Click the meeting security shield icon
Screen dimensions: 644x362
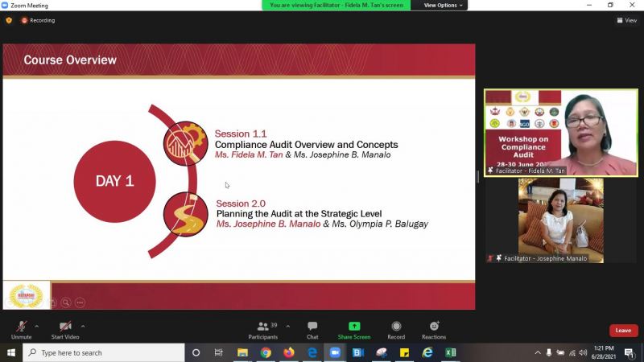(9, 20)
